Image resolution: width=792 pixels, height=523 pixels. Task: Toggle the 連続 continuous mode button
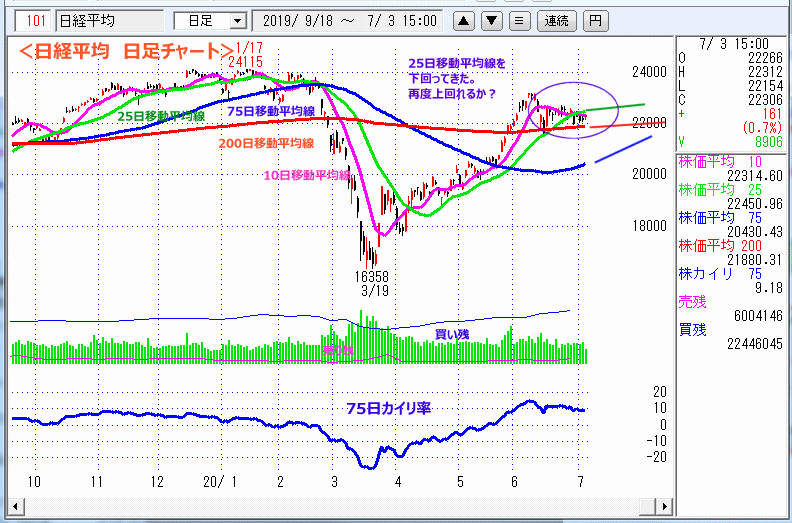coord(556,20)
